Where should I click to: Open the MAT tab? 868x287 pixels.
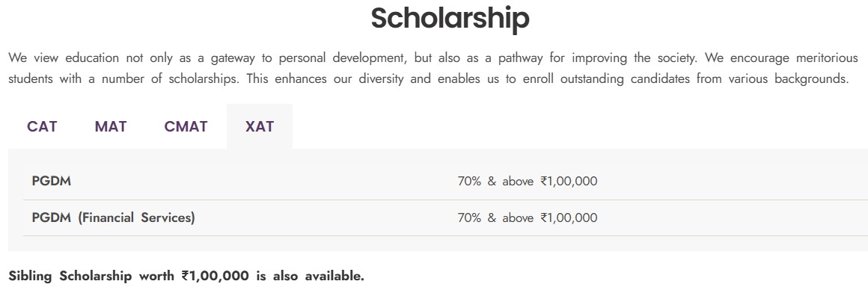pos(111,126)
